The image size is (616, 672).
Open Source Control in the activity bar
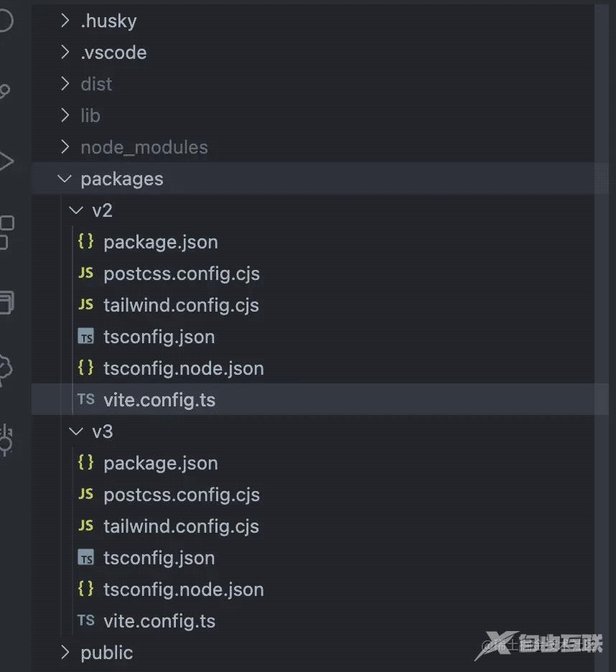click(x=4, y=91)
